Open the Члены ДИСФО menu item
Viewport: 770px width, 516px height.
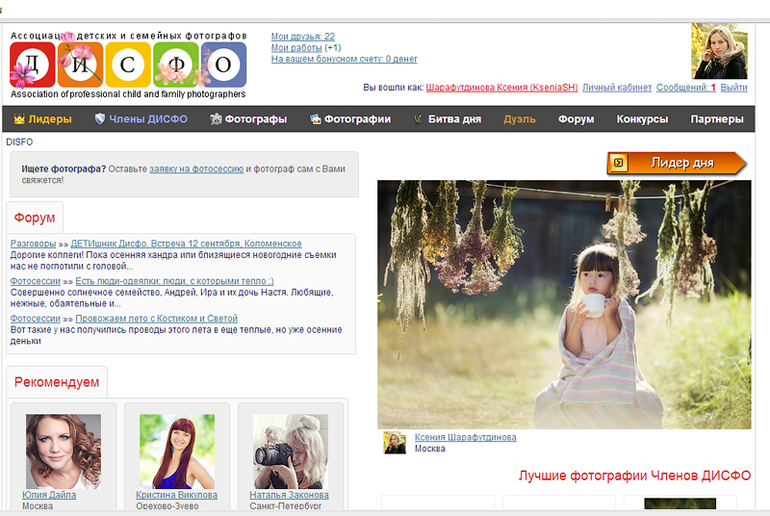(148, 119)
